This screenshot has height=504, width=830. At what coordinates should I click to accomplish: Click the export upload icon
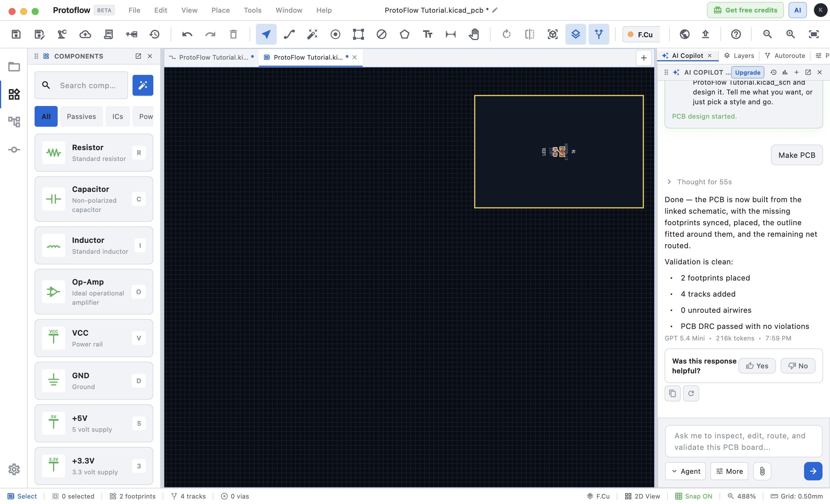705,34
